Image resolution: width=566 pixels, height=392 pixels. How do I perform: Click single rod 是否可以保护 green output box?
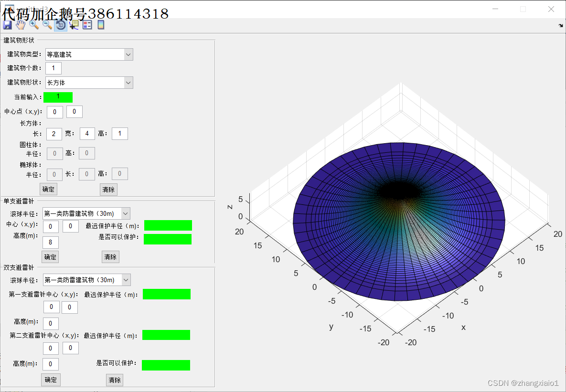pyautogui.click(x=168, y=239)
